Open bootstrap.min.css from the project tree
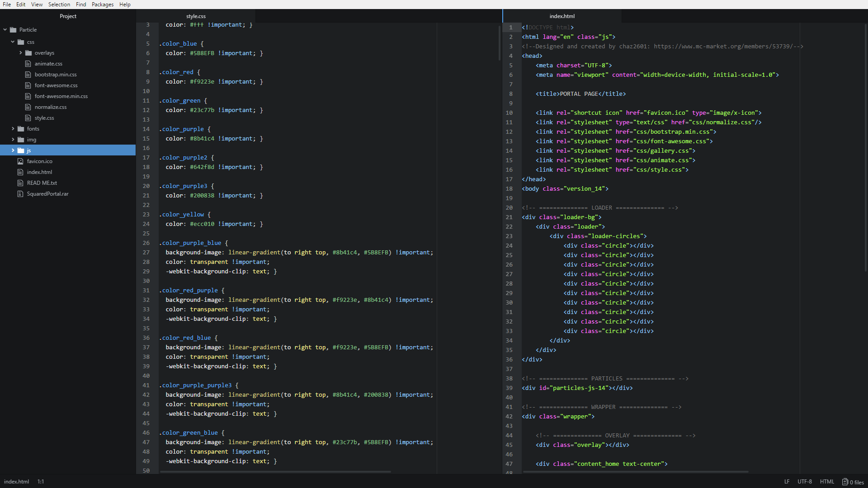Viewport: 868px width, 488px height. tap(56, 75)
